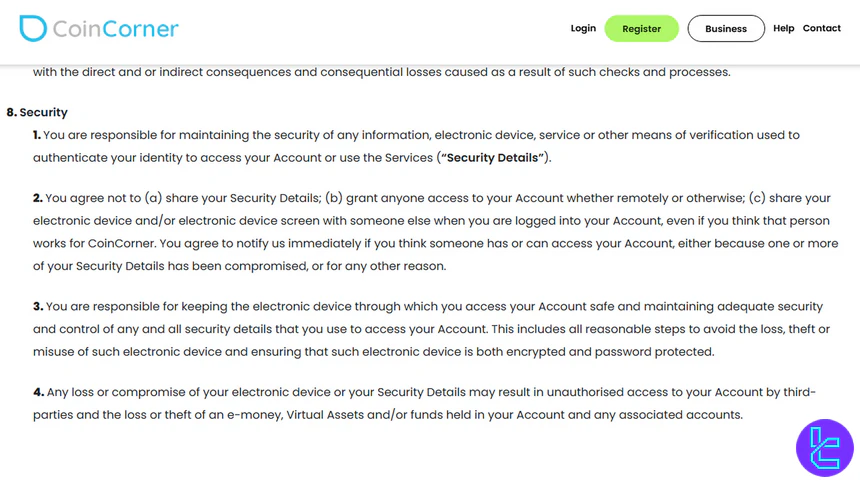Click the purple watermark logo icon
Screen dimensions: 860x484
pyautogui.click(x=824, y=447)
